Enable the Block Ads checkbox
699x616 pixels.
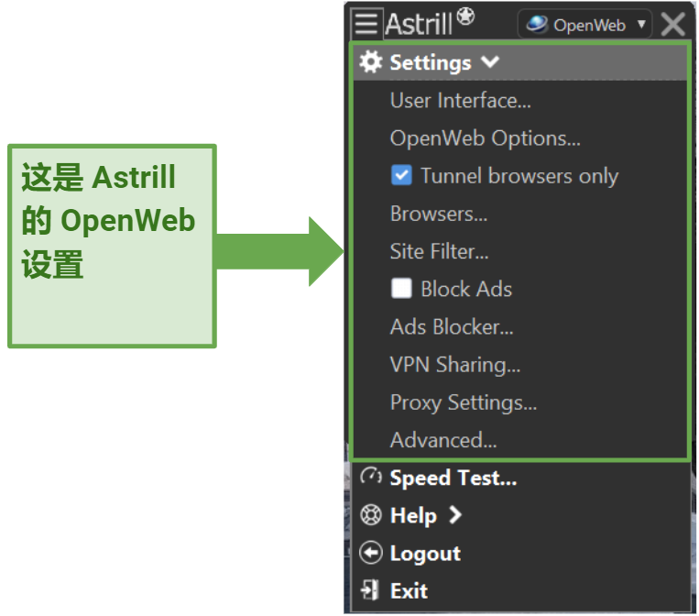pyautogui.click(x=401, y=288)
